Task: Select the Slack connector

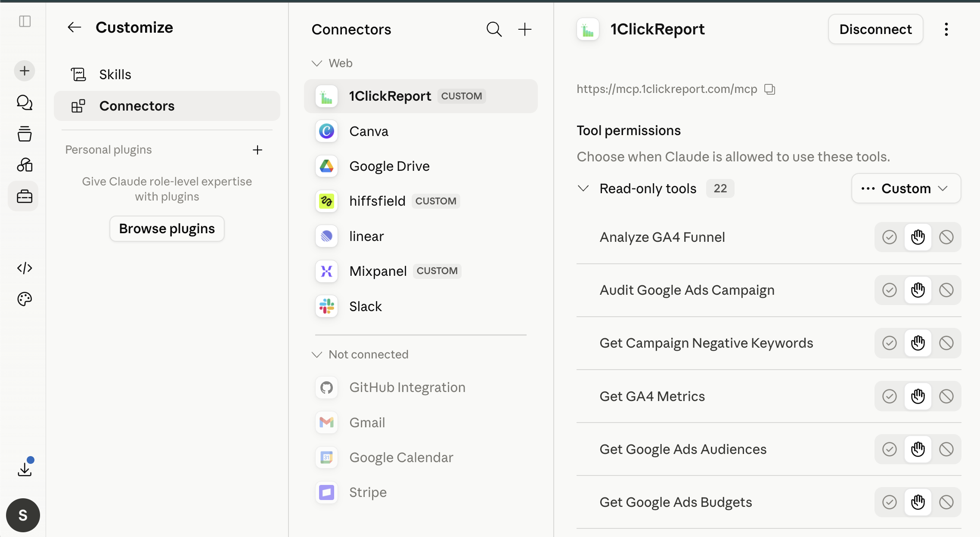Action: click(x=421, y=306)
